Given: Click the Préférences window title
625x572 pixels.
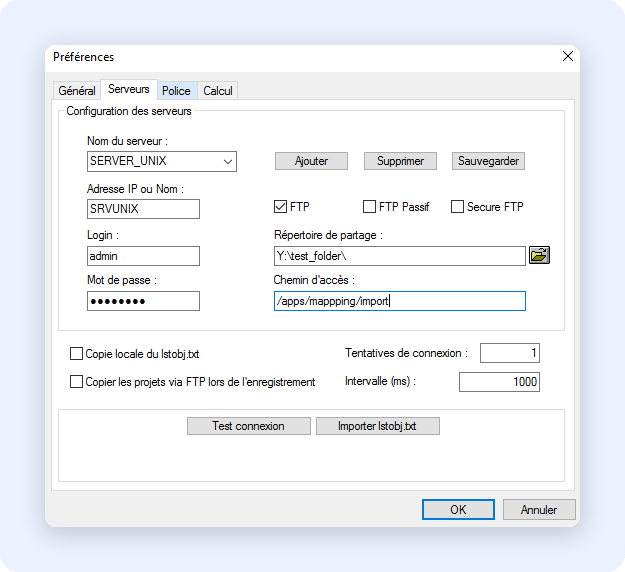Looking at the screenshot, I should pyautogui.click(x=83, y=57).
